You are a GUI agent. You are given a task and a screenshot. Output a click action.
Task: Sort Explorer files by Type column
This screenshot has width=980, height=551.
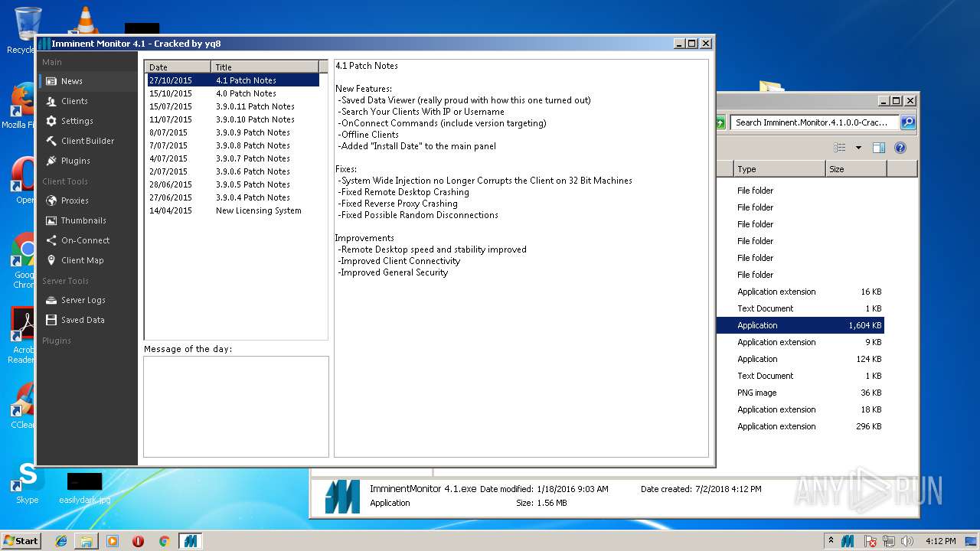[779, 169]
